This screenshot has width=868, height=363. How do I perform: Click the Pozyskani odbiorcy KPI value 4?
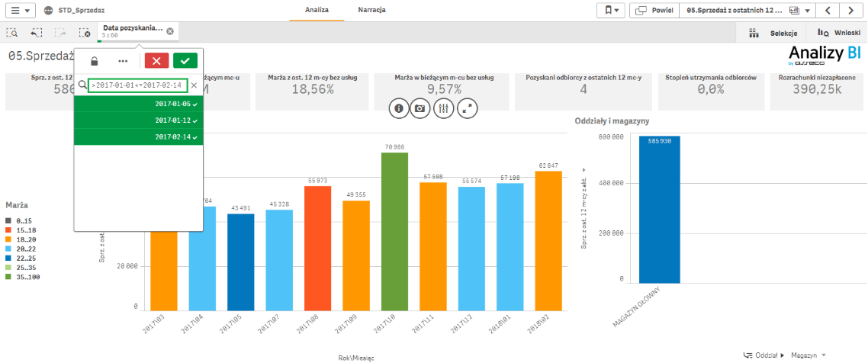(x=583, y=89)
